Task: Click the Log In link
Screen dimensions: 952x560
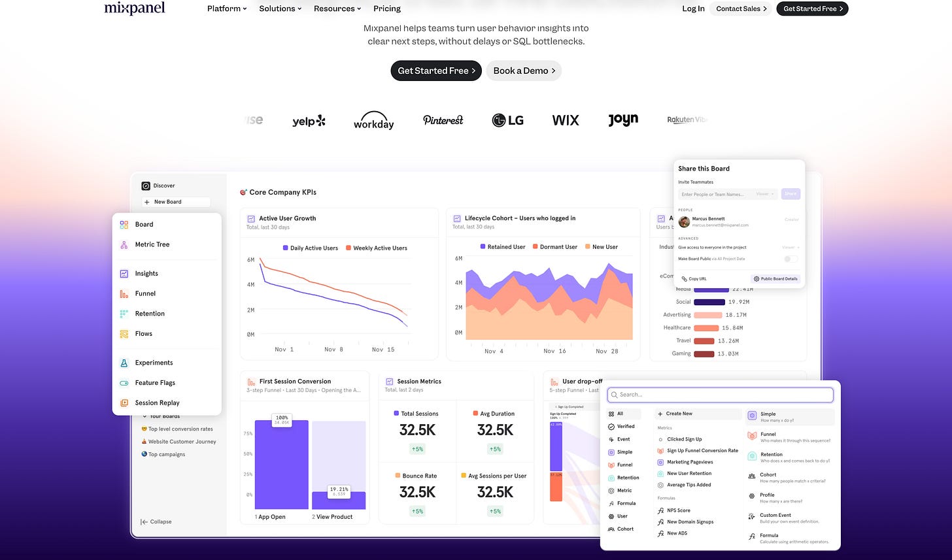Action: [693, 8]
